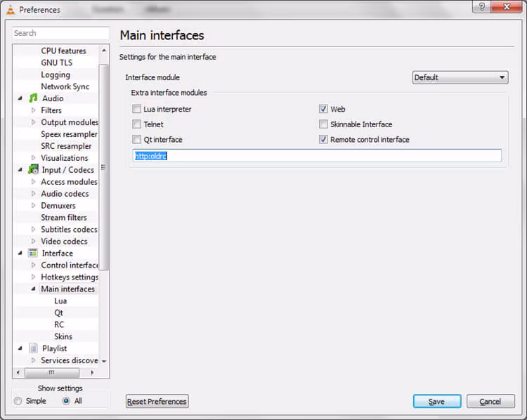This screenshot has height=420, width=527.
Task: Select Logging in the tree
Action: (x=56, y=74)
